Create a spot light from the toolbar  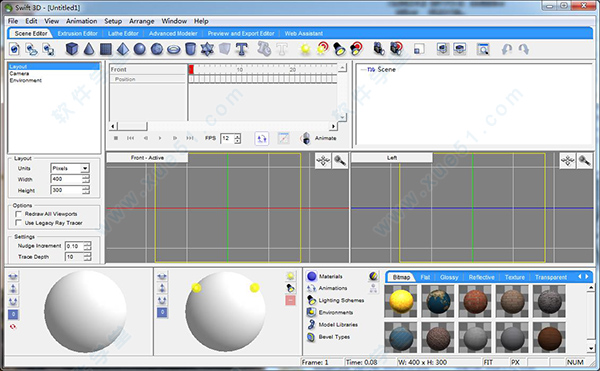pyautogui.click(x=339, y=49)
